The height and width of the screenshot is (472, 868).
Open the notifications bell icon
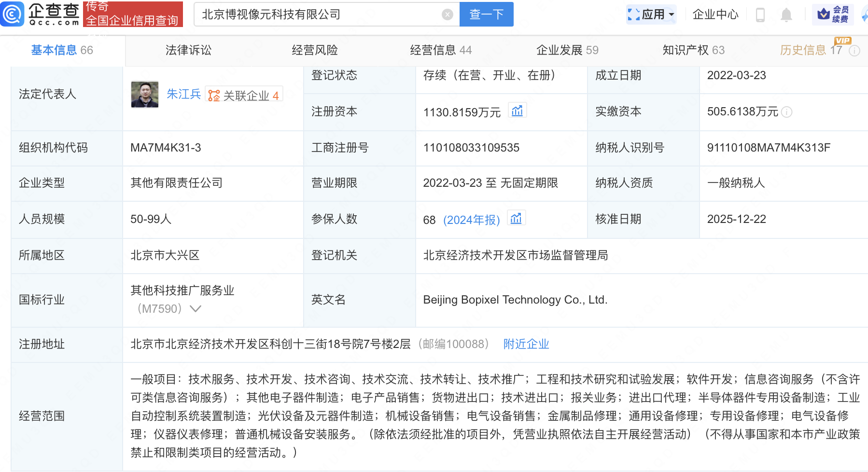786,15
